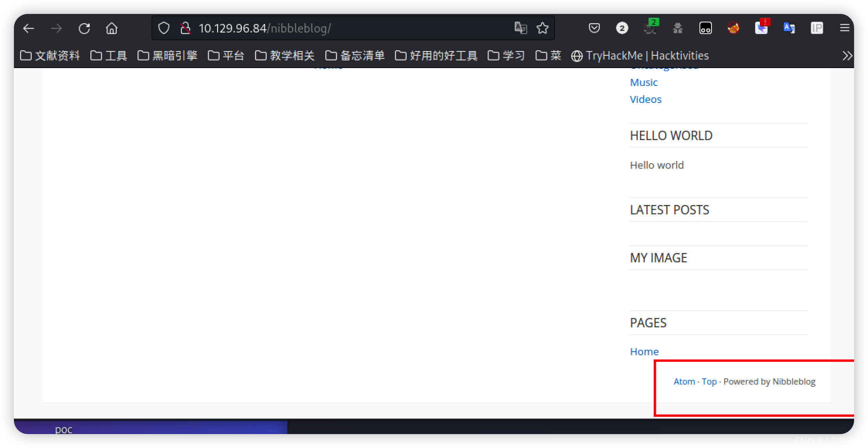This screenshot has width=868, height=448.
Task: Open the Firefox hamburger menu
Action: pos(845,28)
